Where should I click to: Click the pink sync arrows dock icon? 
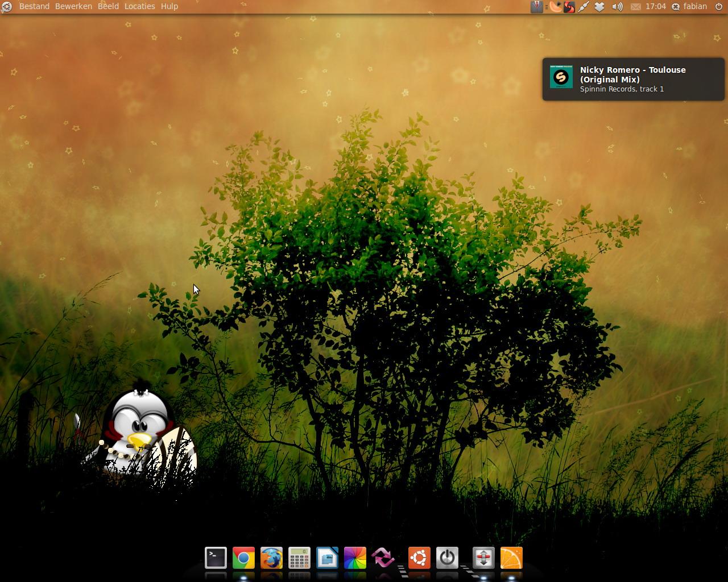click(383, 558)
